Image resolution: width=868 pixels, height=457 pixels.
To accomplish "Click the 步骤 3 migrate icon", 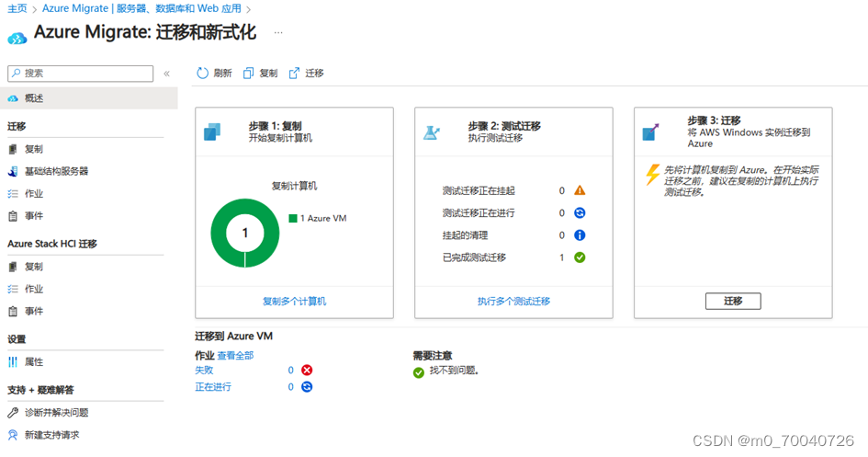I will click(650, 131).
